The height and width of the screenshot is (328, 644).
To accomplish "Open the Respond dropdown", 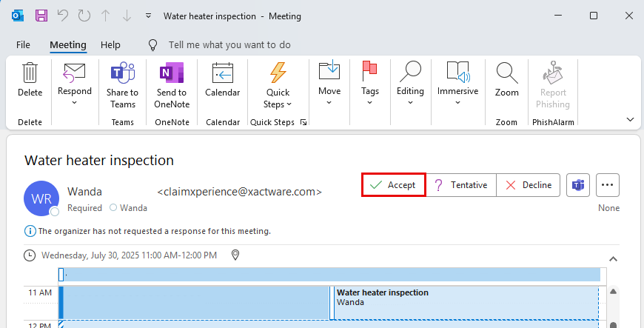I will click(74, 84).
